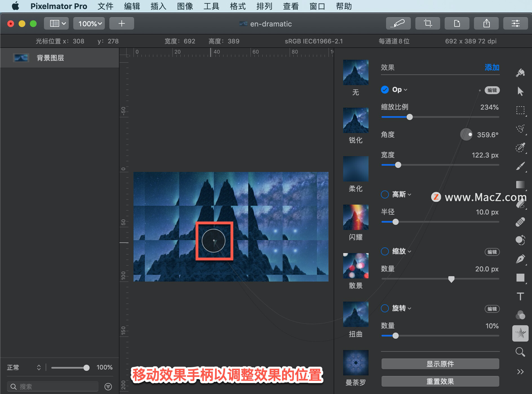The width and height of the screenshot is (532, 394).
Task: Open the 插入 menu
Action: (158, 6)
